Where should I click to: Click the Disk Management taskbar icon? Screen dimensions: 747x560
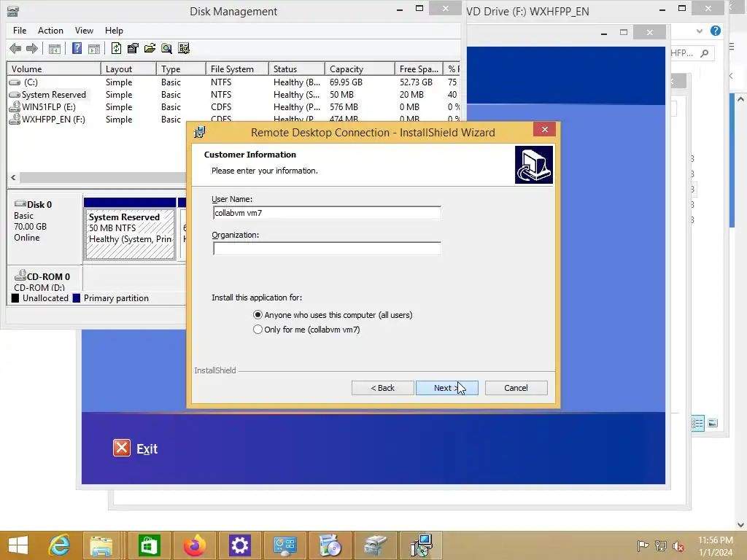pos(376,545)
